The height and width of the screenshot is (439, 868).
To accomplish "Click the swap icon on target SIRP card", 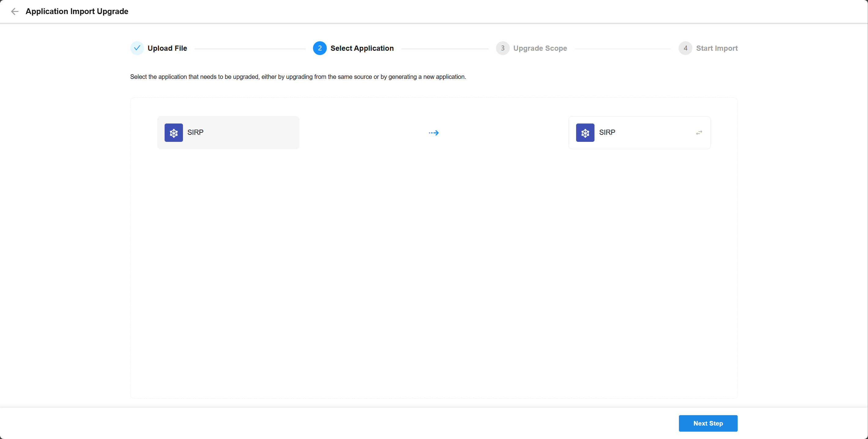I will click(699, 133).
